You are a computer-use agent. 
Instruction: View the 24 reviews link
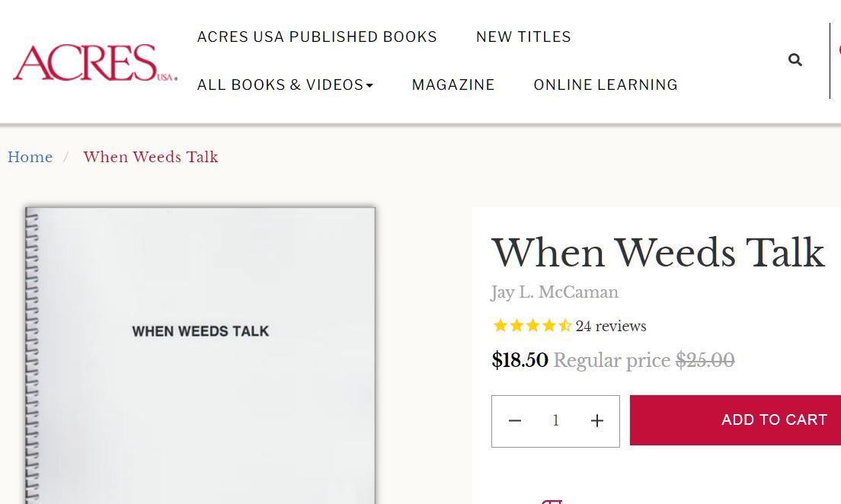coord(611,326)
